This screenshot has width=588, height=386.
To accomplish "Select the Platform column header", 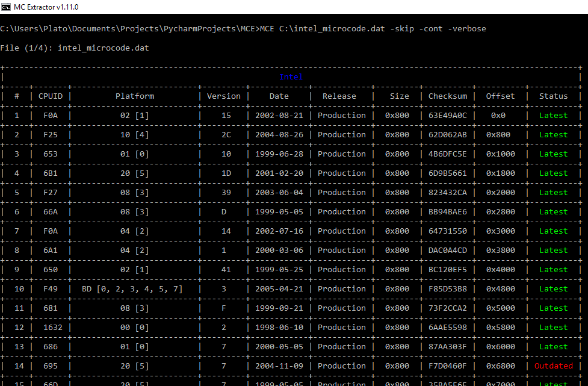I will [134, 96].
